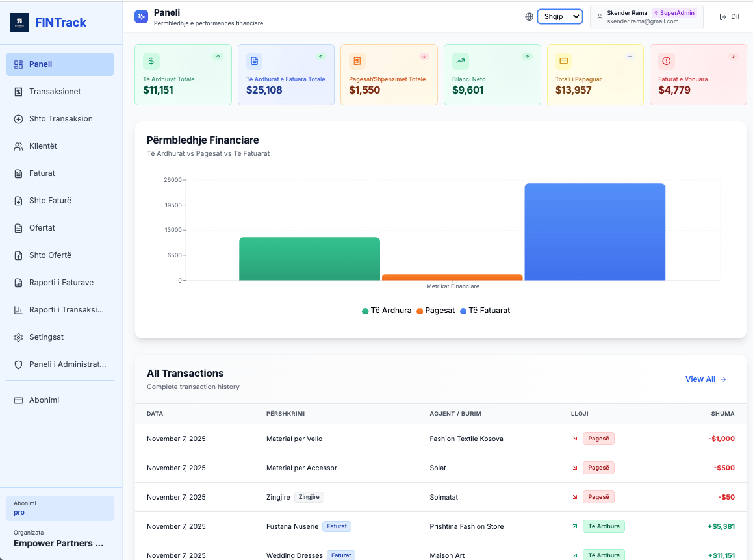This screenshot has width=753, height=560.
Task: Open the Shqip language dropdown
Action: point(559,16)
